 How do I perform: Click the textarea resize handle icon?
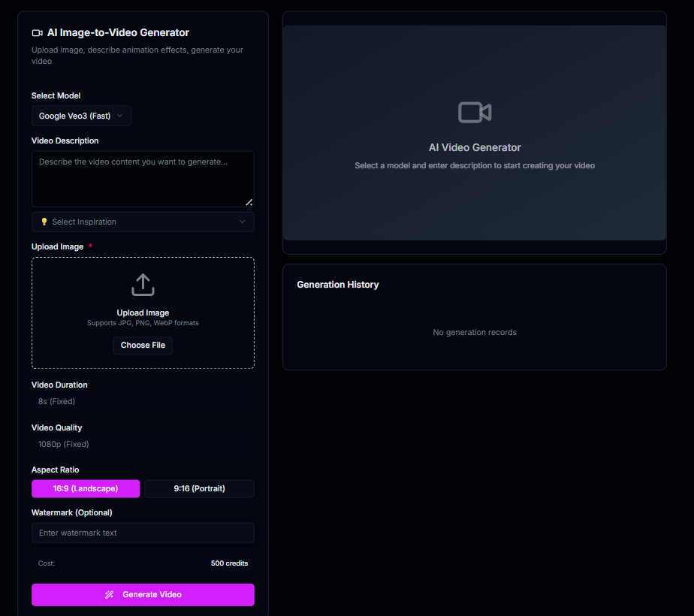[x=249, y=202]
